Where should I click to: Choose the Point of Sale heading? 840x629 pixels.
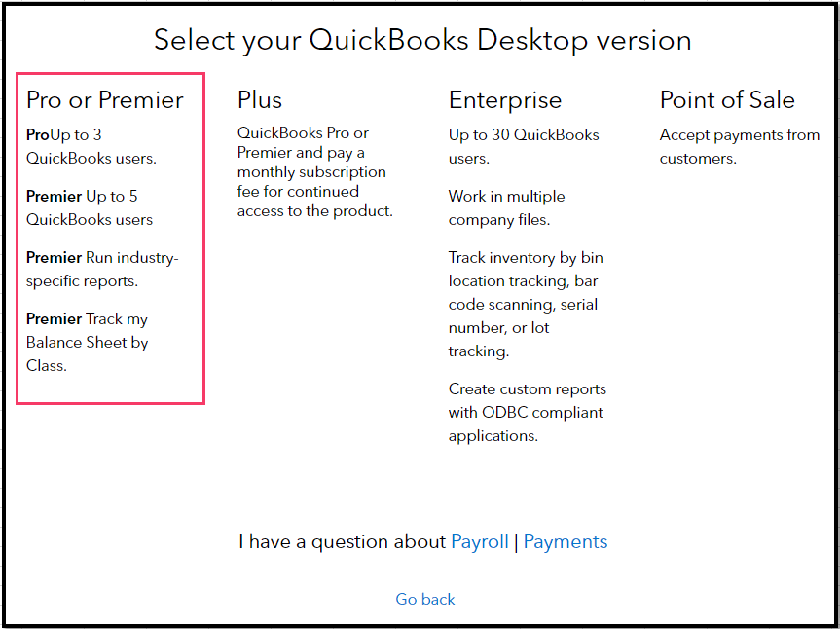[x=727, y=100]
